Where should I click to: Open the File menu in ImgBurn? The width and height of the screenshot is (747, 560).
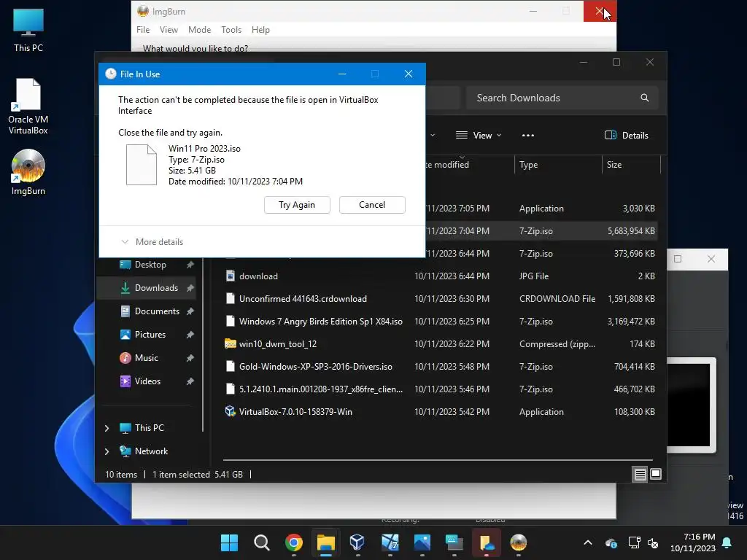coord(142,29)
